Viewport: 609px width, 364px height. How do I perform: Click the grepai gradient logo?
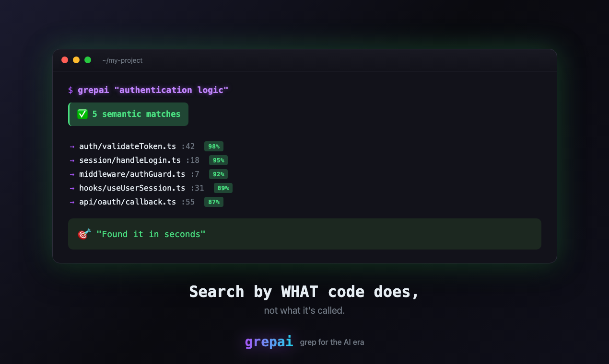tap(269, 341)
